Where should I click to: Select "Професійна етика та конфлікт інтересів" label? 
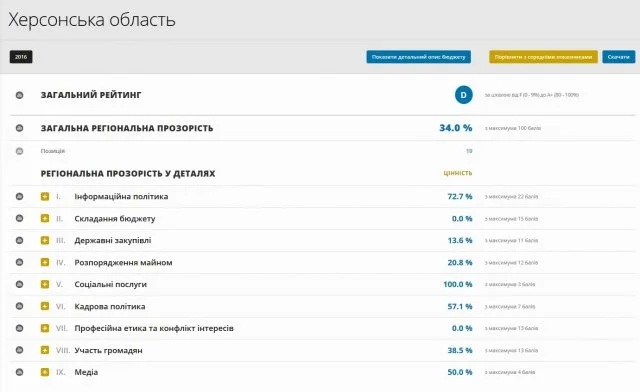[x=154, y=328]
